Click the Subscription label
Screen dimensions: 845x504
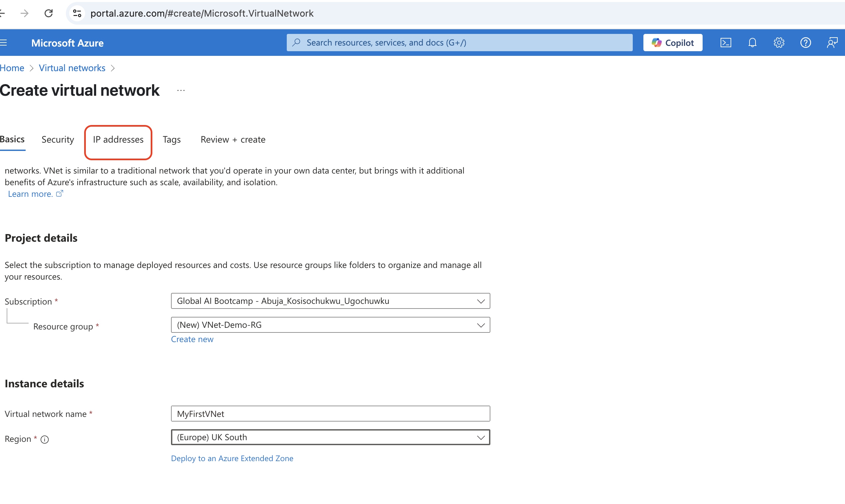[28, 301]
